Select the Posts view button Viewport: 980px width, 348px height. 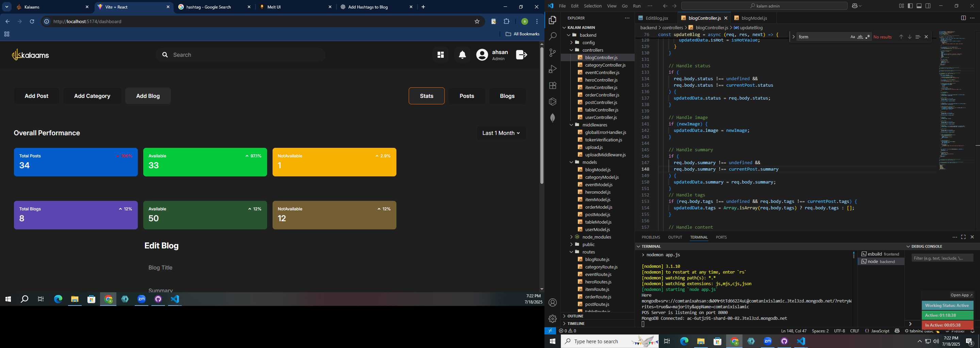point(467,96)
